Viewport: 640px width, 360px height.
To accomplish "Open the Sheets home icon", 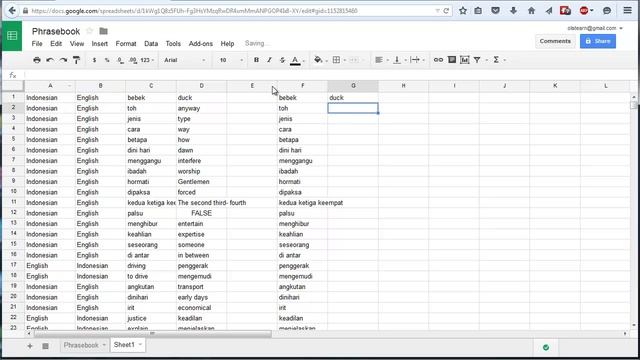I will tap(12, 36).
